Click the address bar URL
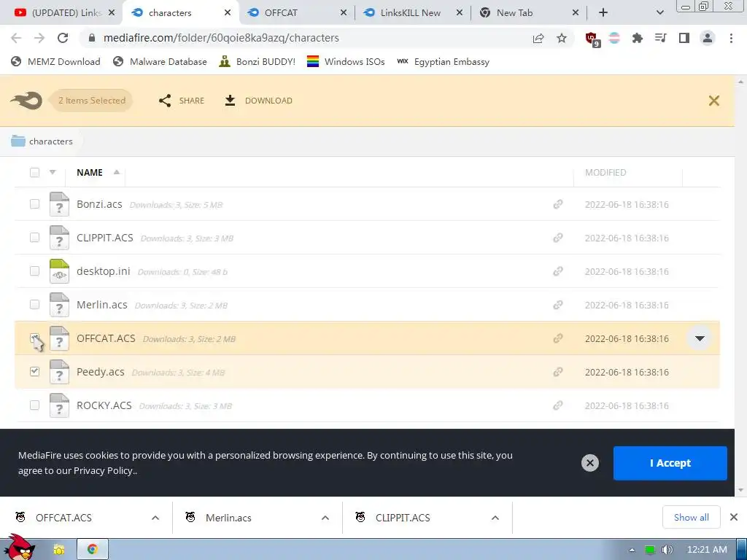 [221, 38]
